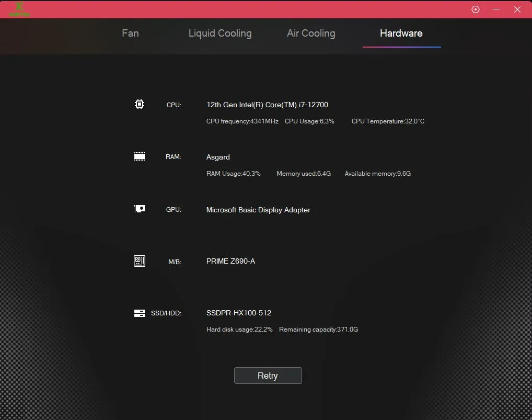
Task: Click the Retry button
Action: click(268, 376)
